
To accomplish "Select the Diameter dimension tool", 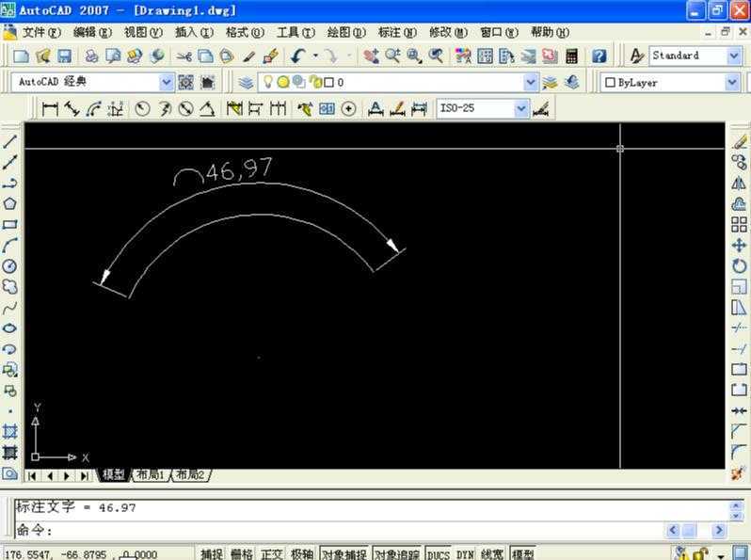I will pos(185,109).
